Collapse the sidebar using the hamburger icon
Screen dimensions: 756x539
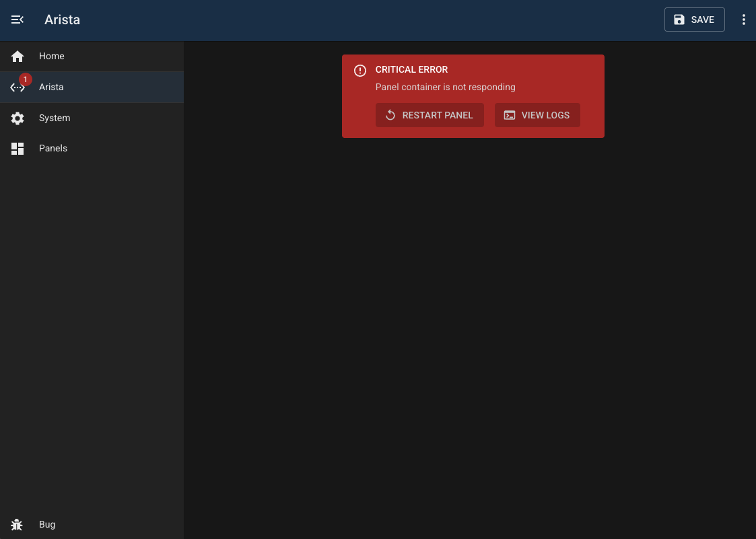[17, 20]
